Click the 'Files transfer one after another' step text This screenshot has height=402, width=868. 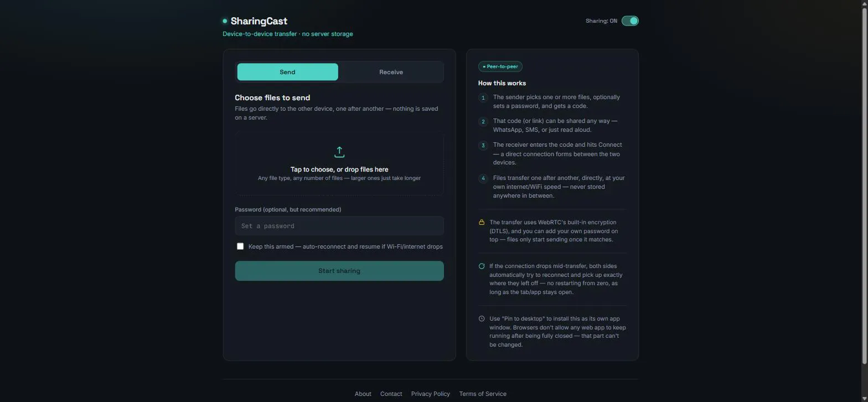tap(559, 187)
